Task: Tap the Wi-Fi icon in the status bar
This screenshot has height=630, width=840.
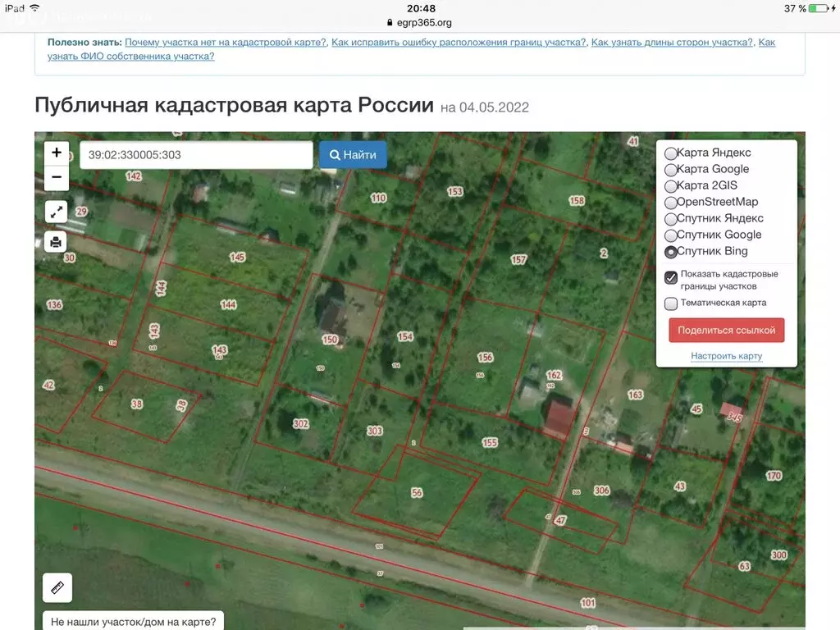Action: tap(34, 8)
